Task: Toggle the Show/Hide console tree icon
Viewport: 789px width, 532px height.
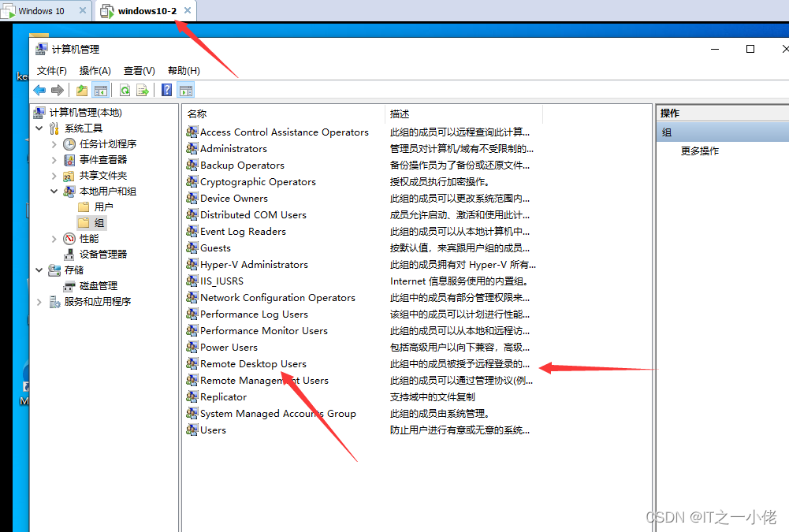Action: (x=101, y=91)
